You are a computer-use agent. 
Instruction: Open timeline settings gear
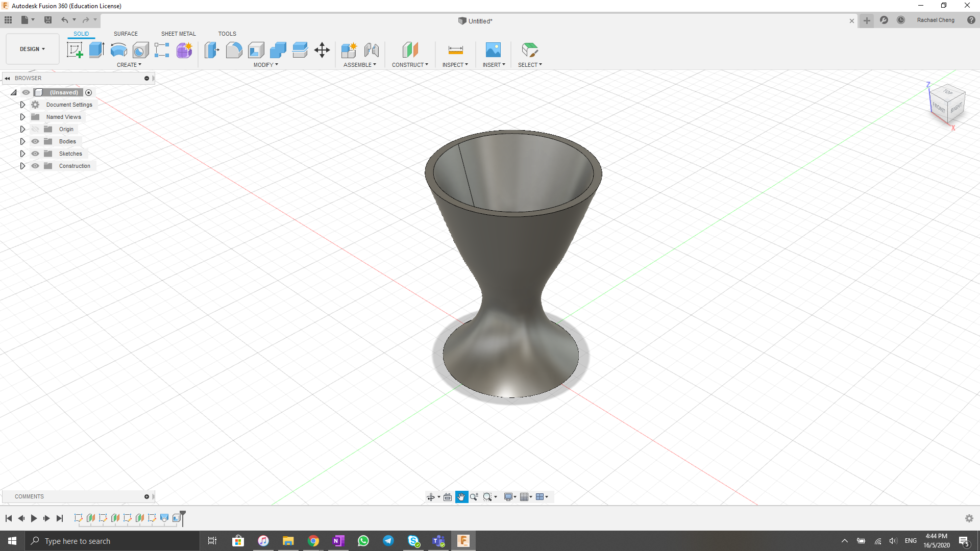tap(969, 518)
